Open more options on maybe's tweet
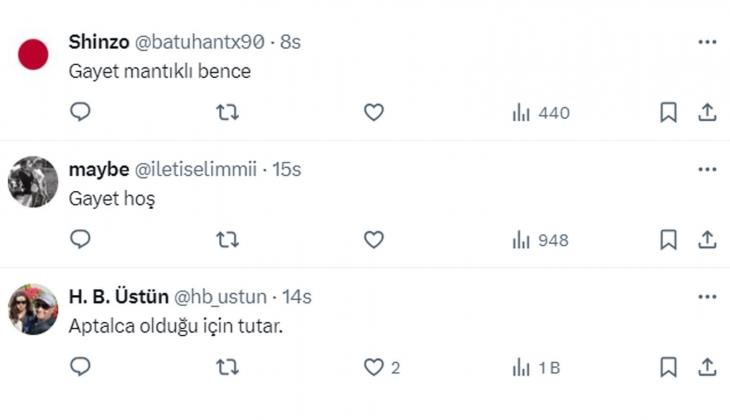 coord(707,169)
